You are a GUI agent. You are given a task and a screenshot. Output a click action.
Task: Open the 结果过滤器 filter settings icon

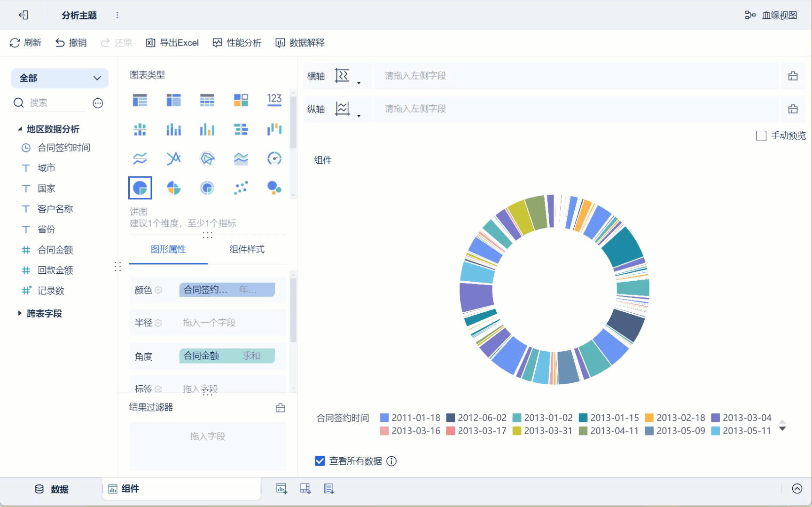pos(281,408)
